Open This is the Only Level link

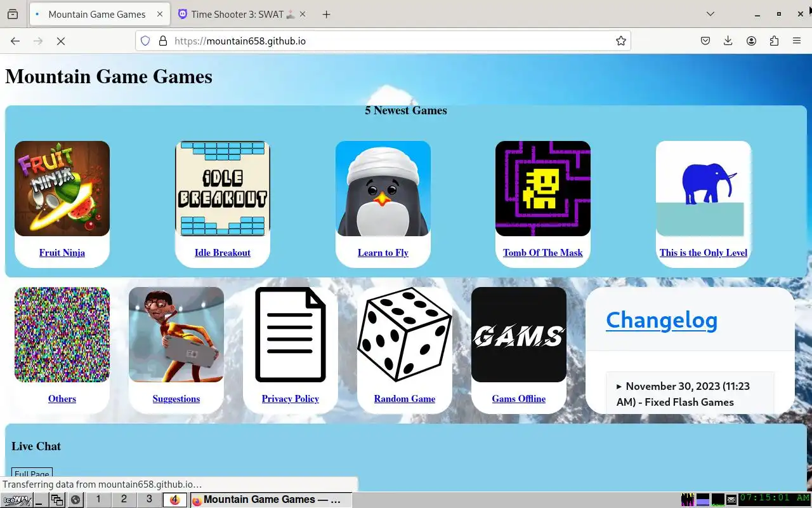click(x=704, y=253)
